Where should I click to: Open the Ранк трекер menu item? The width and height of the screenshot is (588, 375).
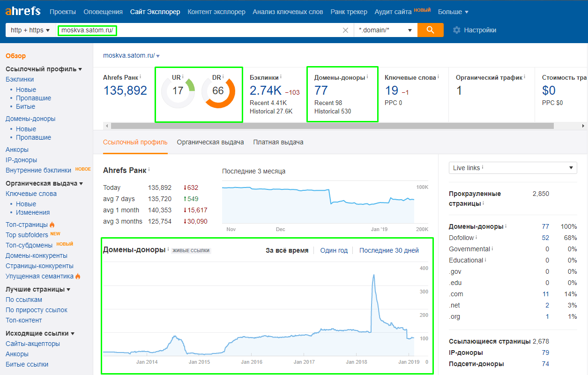point(349,12)
